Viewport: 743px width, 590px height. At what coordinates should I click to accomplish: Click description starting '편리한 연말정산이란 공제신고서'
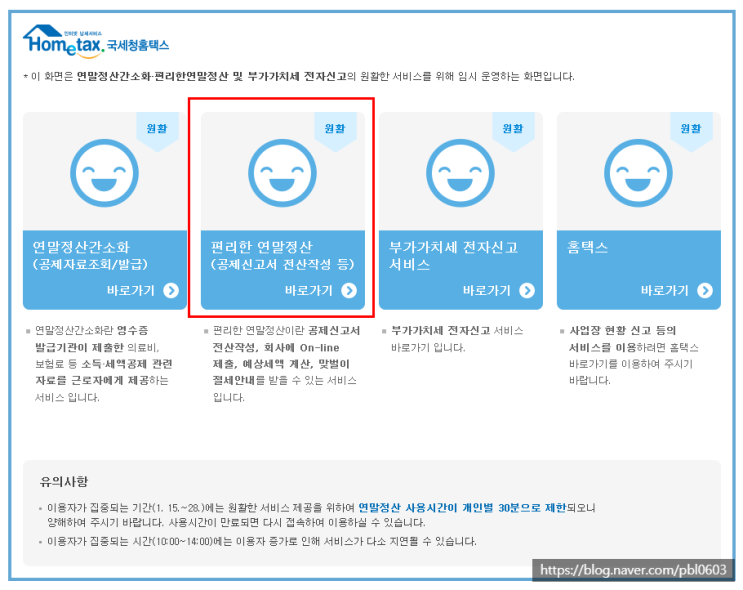tap(286, 363)
